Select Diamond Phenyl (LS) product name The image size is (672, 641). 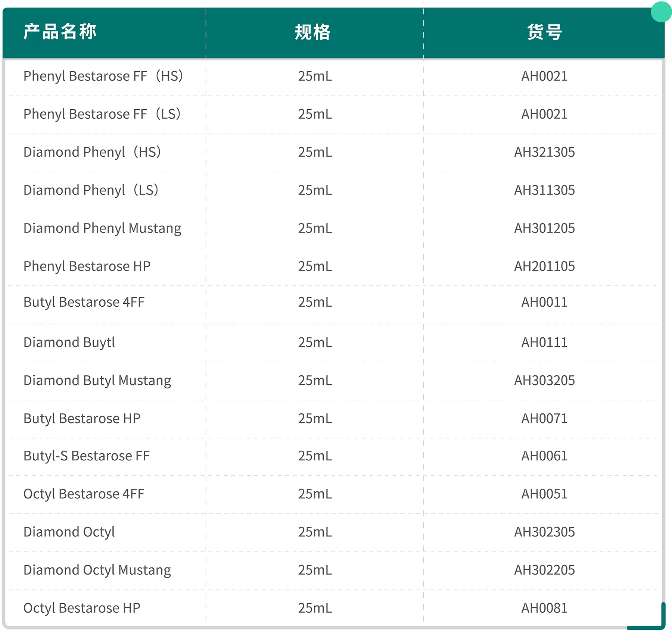[91, 190]
